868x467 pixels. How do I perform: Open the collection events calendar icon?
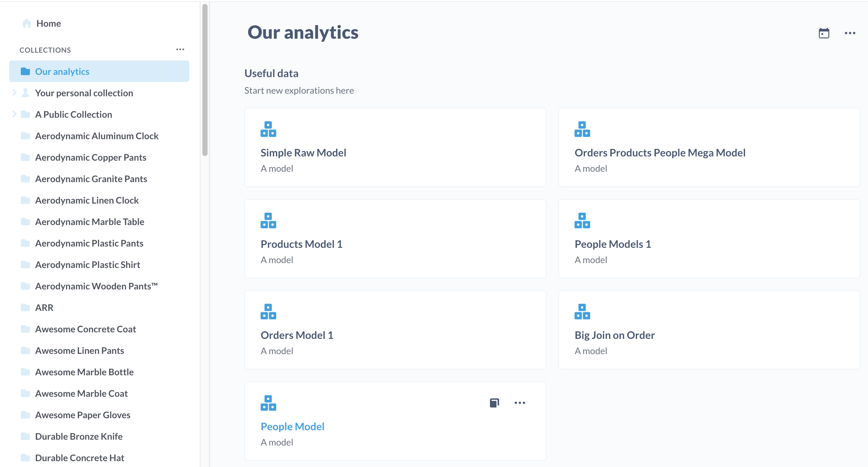[x=823, y=33]
